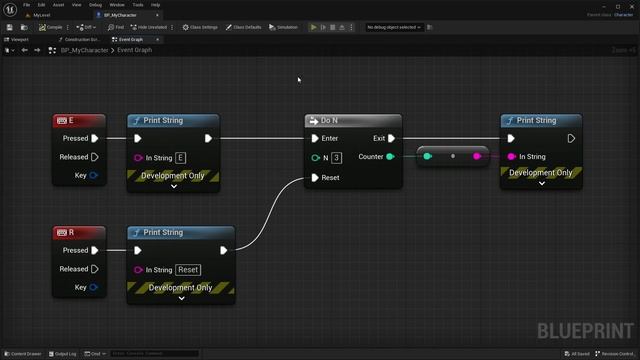Click the debug object locate icon

point(429,27)
